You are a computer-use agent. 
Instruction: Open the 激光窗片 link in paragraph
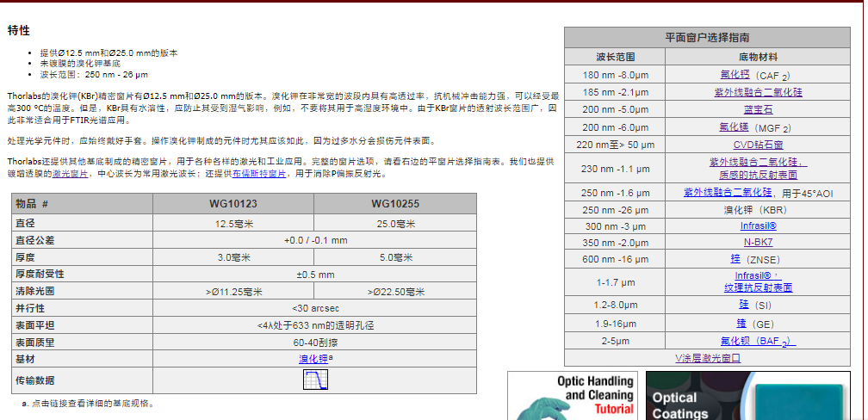70,174
